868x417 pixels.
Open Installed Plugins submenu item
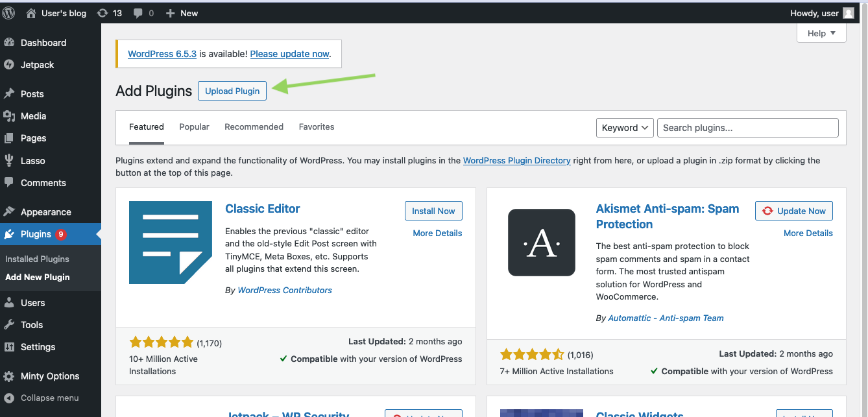[37, 259]
